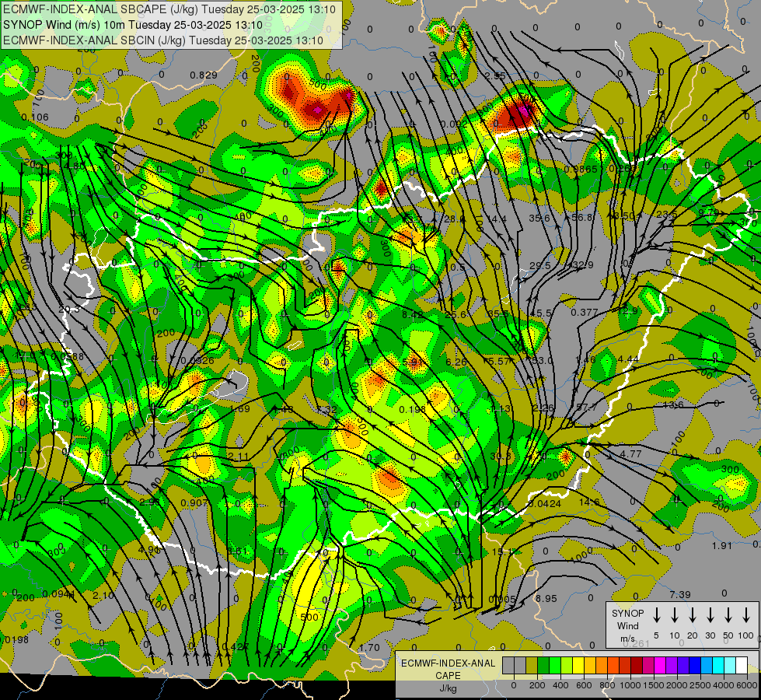Click the SYNOP wind arrow above 20
This screenshot has height=700, width=761.
click(692, 615)
